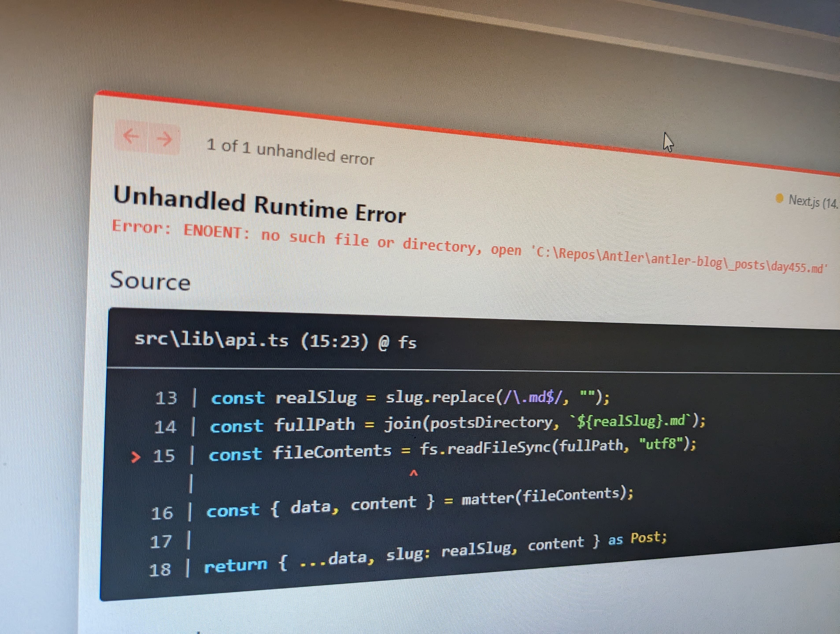Click the red marker beside line 15

click(x=135, y=457)
